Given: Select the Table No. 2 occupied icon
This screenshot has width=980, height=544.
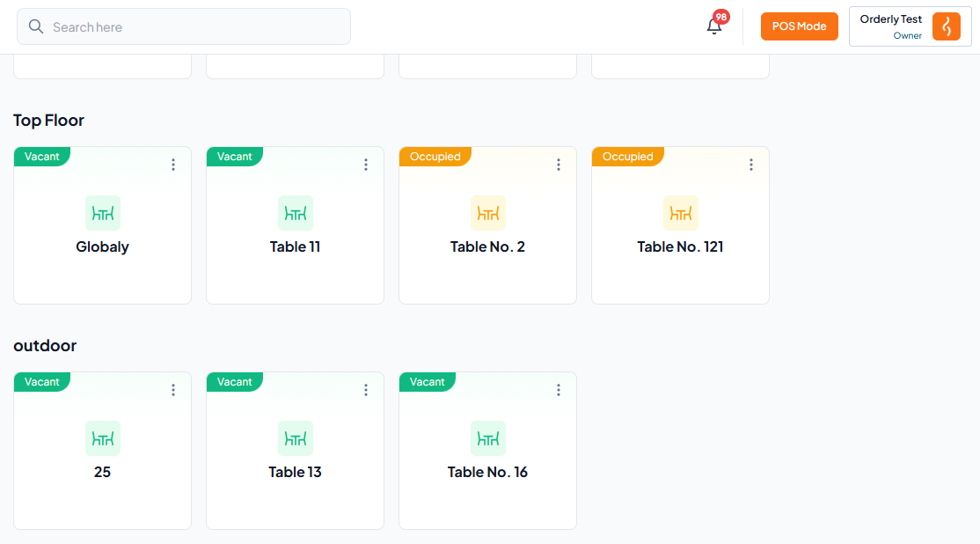Looking at the screenshot, I should (x=487, y=213).
